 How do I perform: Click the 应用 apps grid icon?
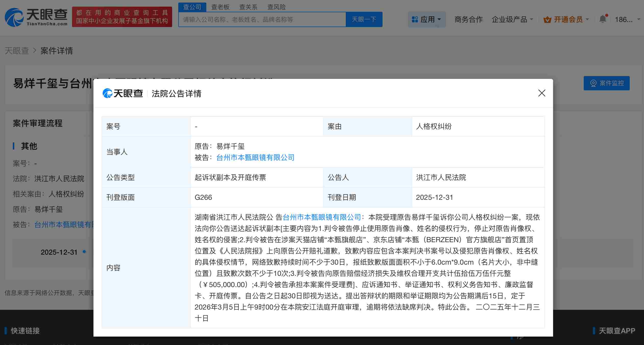point(414,19)
